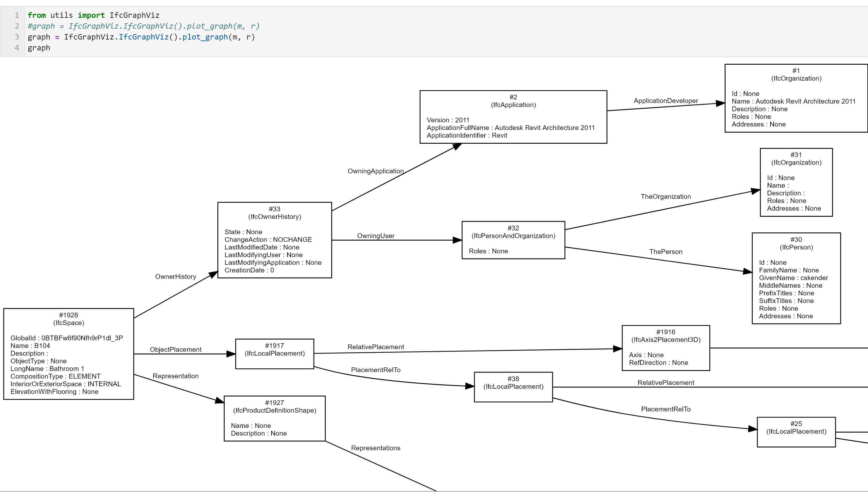Click the OwningApplication edge label

(x=375, y=171)
